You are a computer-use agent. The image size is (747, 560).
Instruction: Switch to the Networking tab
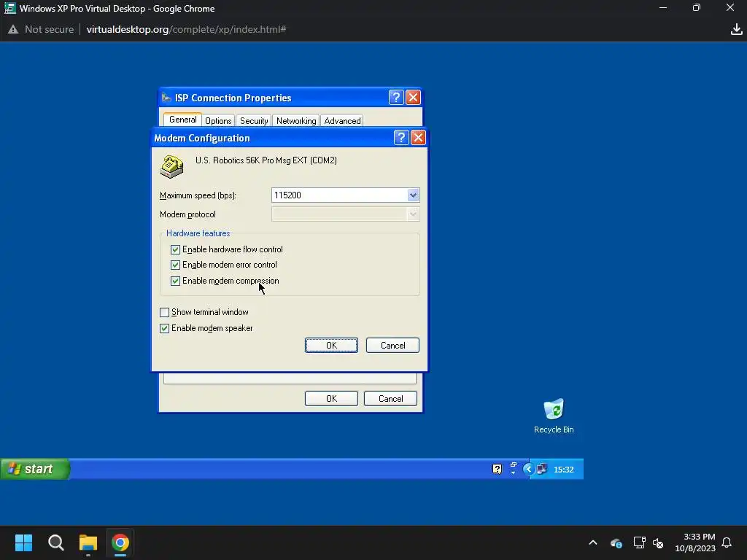[x=296, y=121]
